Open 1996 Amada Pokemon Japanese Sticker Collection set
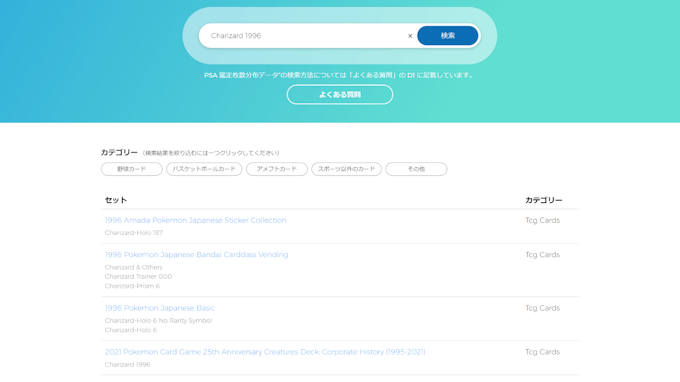680x382 pixels. (196, 220)
